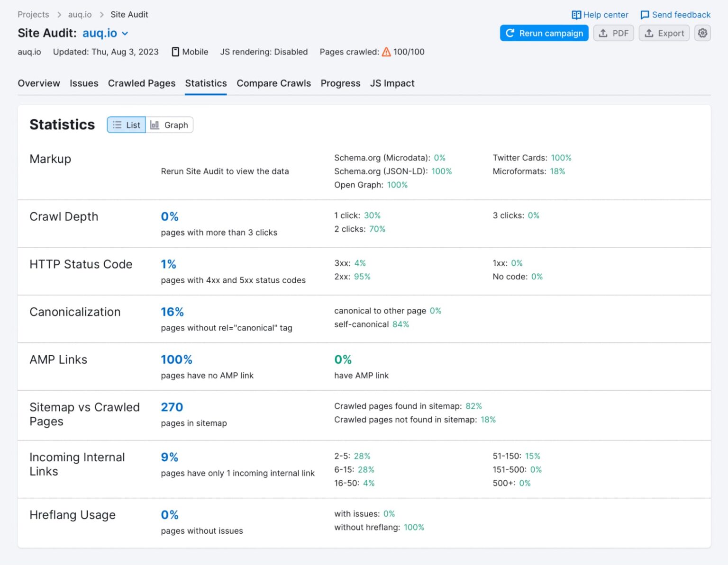Click Projects in the breadcrumb
Screen dimensions: 728x565
pos(33,15)
